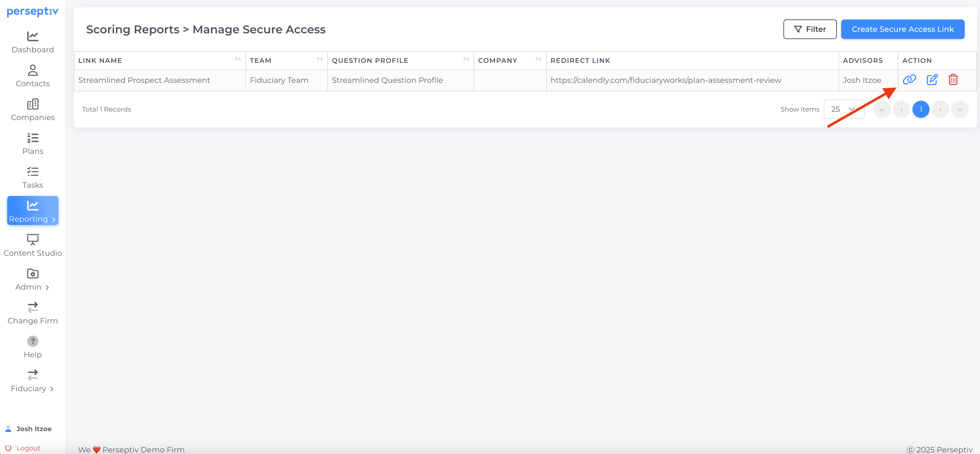Open the Filter options
The height and width of the screenshot is (454, 980).
tap(810, 29)
